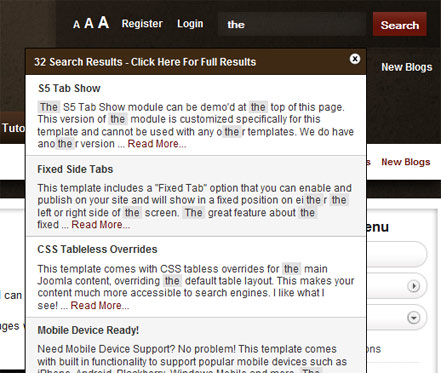
Task: Click the CSS Tableless Overrides description text
Action: [195, 287]
